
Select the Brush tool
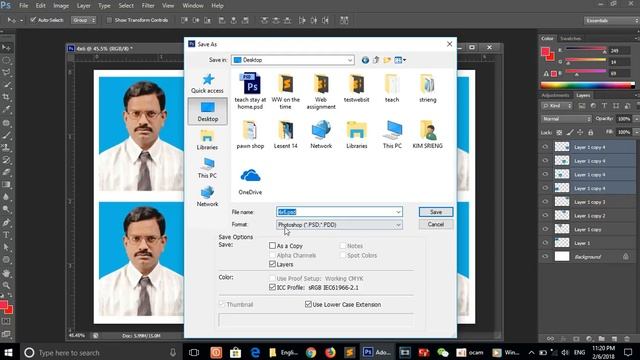(x=6, y=135)
